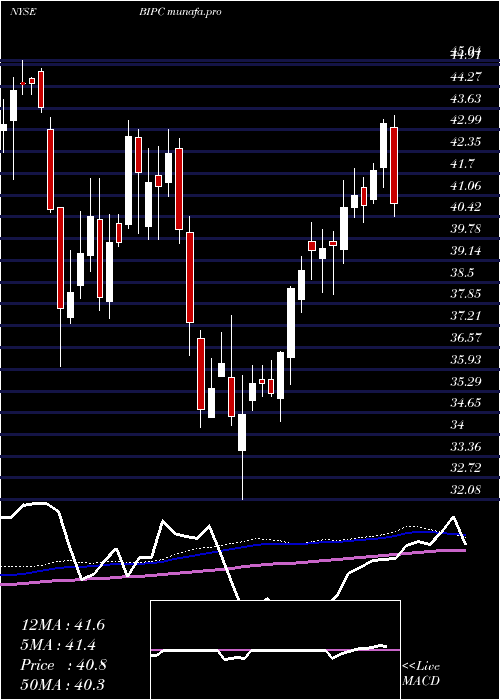Select the 39.14 price axis label
This screenshot has width=500, height=700.
(467, 251)
